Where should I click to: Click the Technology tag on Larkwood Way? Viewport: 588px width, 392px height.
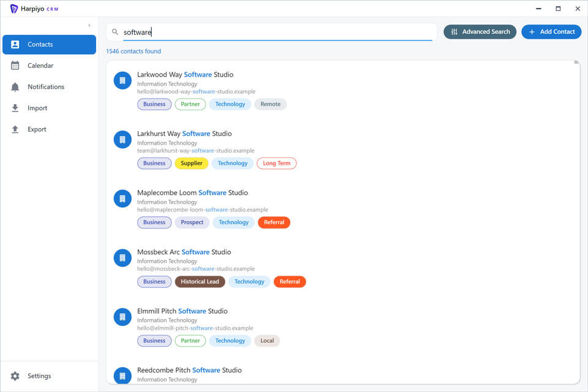pos(230,104)
